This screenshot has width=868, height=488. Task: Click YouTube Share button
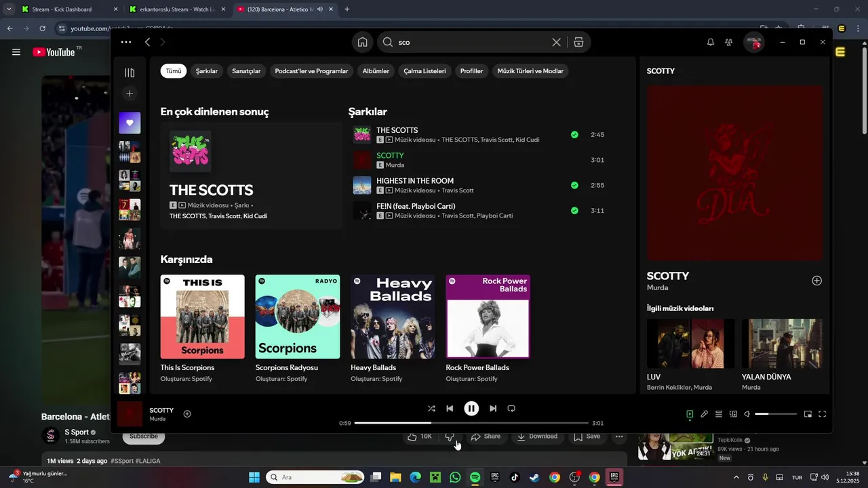point(486,436)
